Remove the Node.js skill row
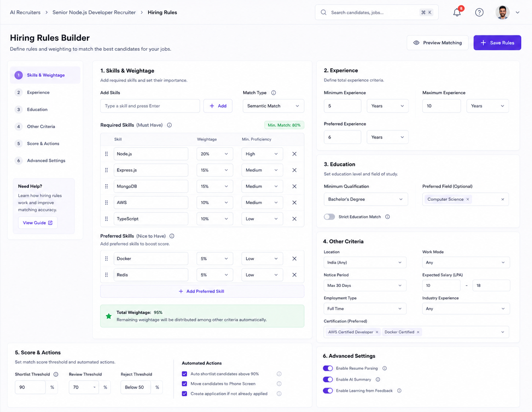Viewport: 532px width, 412px height. (x=294, y=154)
